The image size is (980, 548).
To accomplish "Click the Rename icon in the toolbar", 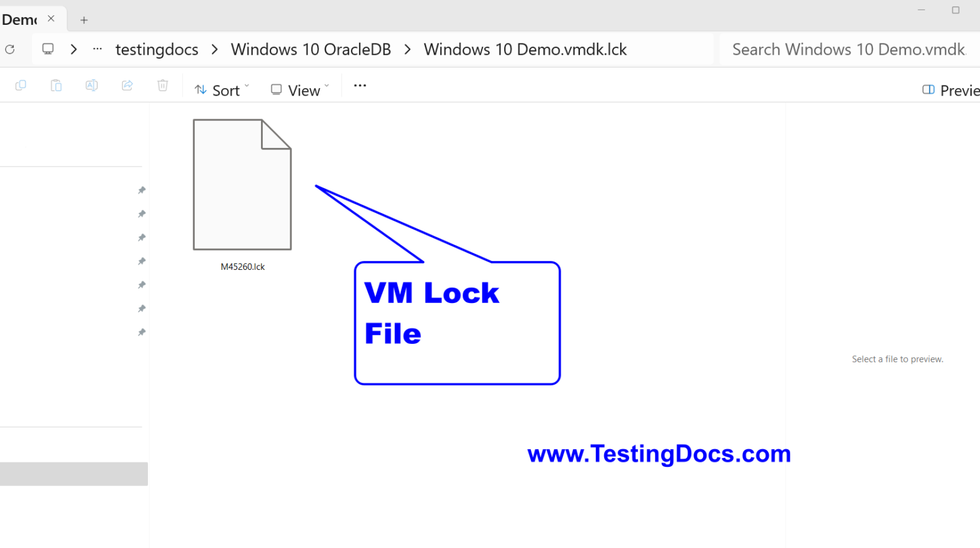I will (91, 85).
